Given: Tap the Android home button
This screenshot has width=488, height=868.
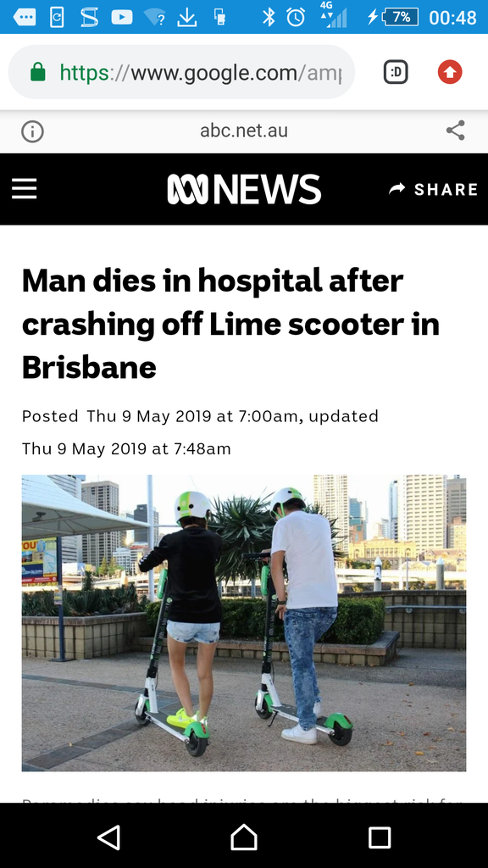Looking at the screenshot, I should click(244, 837).
